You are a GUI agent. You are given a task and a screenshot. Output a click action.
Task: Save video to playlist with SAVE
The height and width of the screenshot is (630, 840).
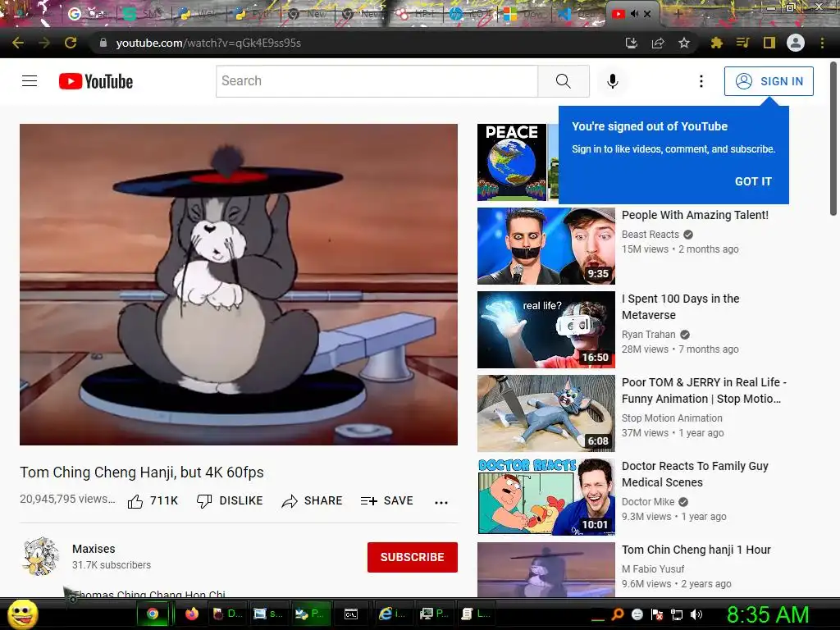click(x=387, y=501)
